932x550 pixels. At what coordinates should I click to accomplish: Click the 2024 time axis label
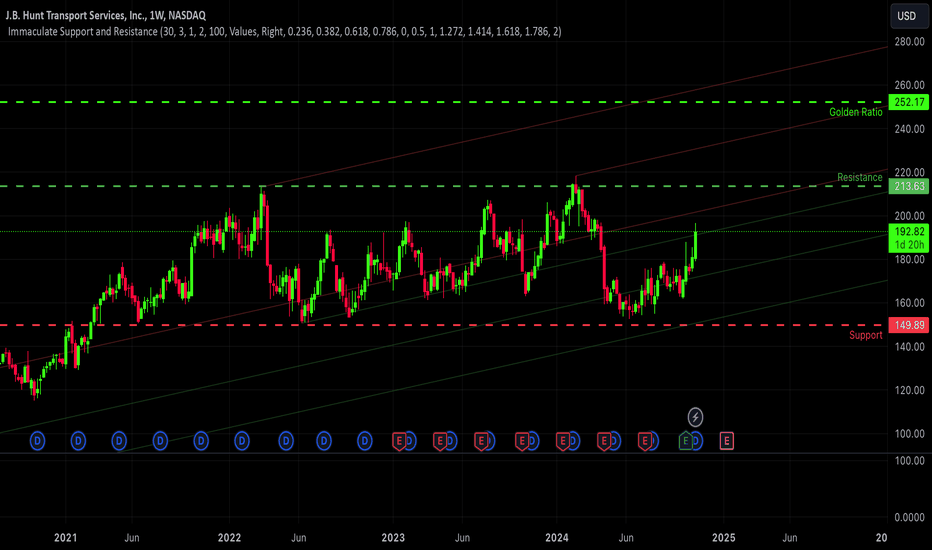coord(557,538)
